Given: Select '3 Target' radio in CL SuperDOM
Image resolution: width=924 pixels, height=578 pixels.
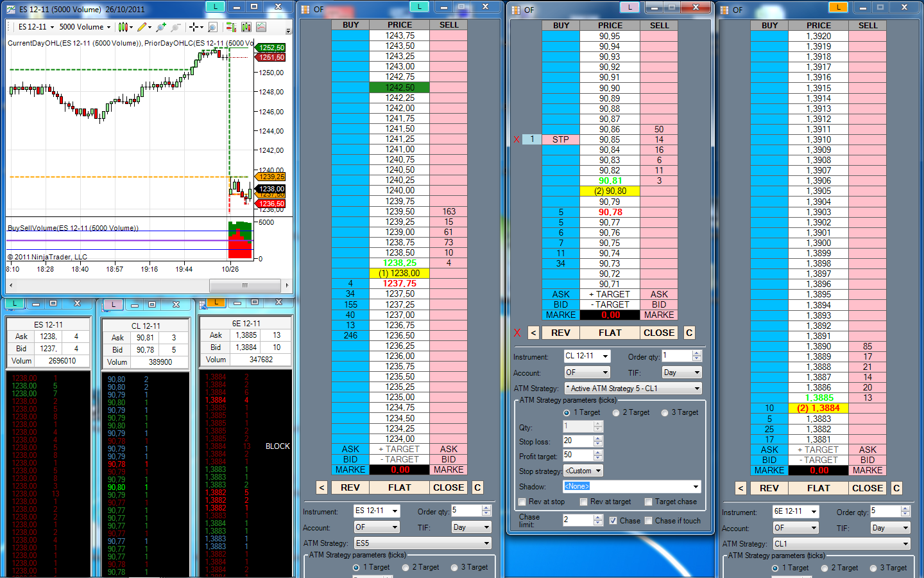Looking at the screenshot, I should (x=665, y=413).
